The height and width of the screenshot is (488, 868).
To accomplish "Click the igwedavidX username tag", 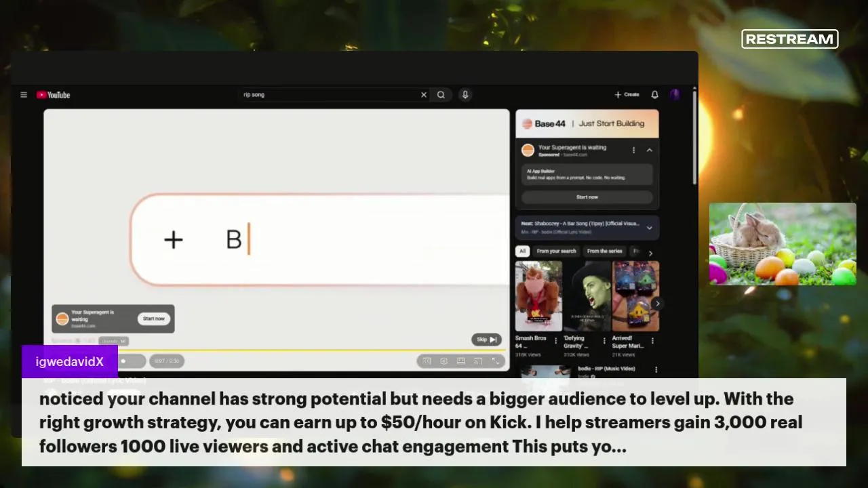I will (x=70, y=361).
